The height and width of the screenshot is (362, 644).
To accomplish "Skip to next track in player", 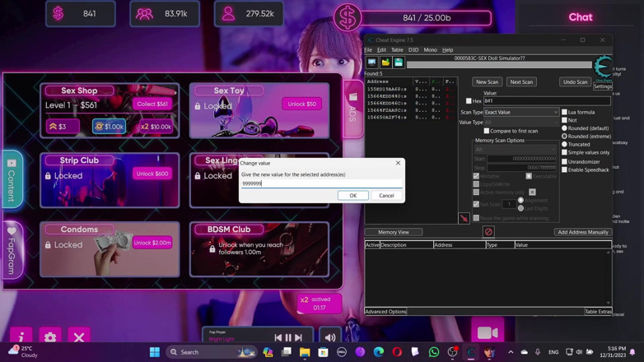I will pyautogui.click(x=299, y=337).
